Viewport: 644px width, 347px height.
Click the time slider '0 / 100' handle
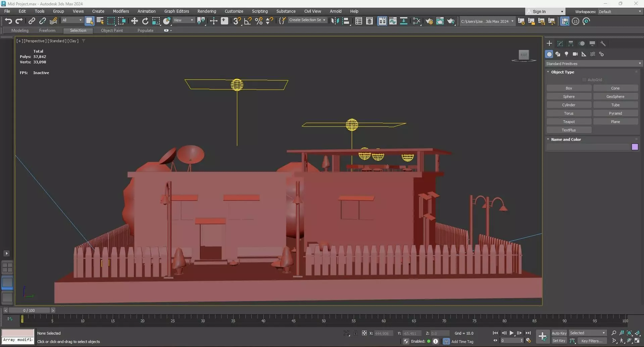pos(29,310)
